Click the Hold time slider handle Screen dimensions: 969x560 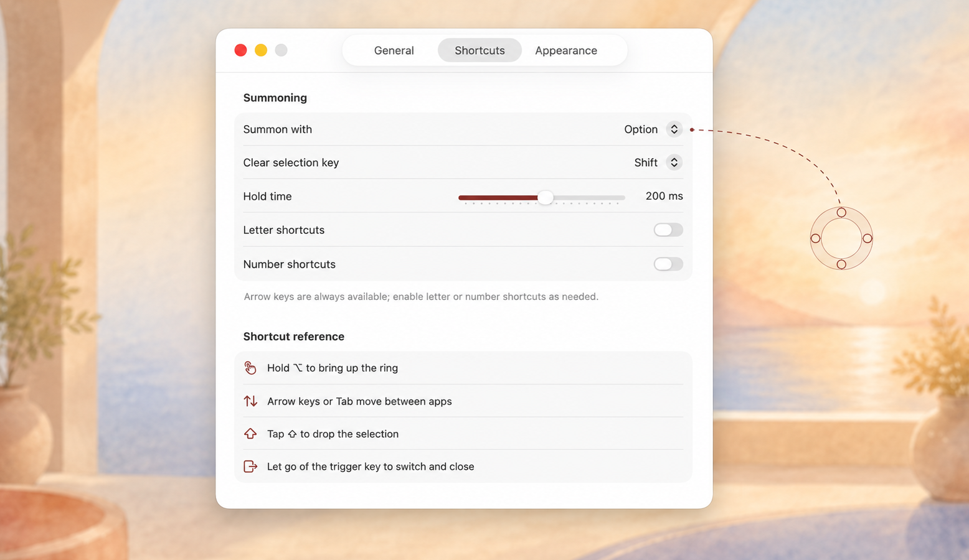(x=546, y=197)
